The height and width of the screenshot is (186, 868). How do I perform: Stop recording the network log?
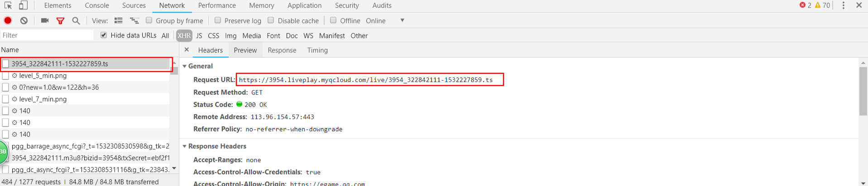[x=8, y=20]
